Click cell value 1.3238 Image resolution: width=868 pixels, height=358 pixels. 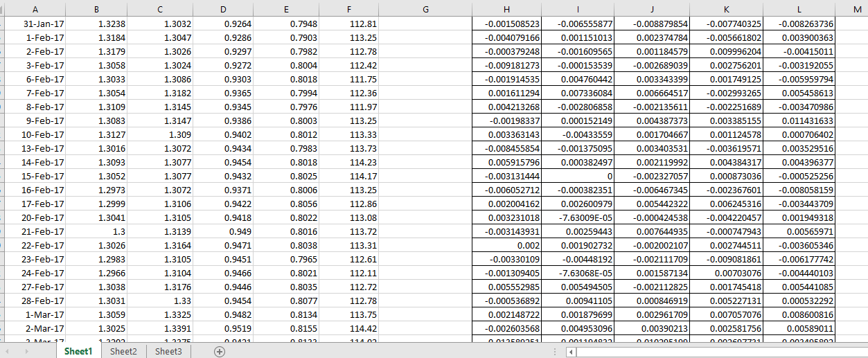[x=96, y=24]
